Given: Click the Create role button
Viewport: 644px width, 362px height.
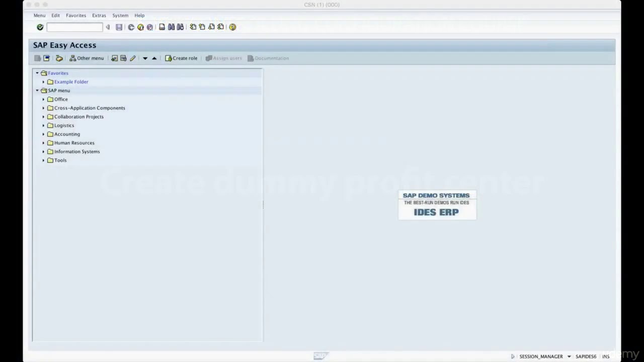Looking at the screenshot, I should pos(181,58).
